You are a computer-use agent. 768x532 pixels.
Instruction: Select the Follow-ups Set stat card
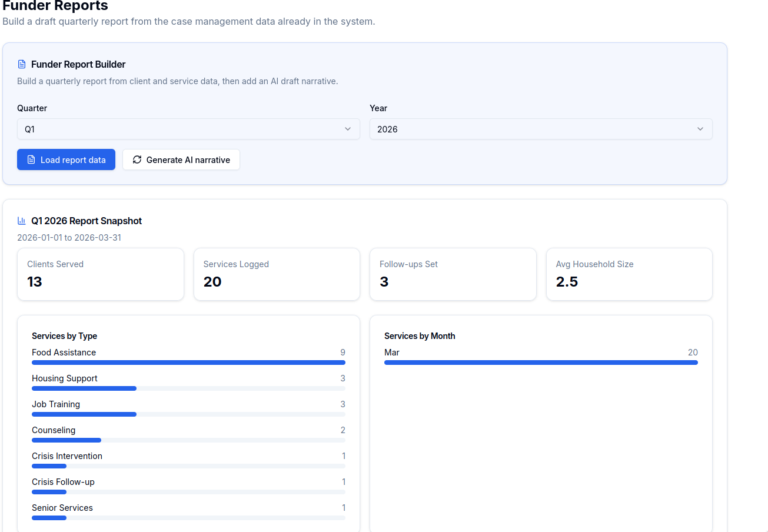coord(453,274)
